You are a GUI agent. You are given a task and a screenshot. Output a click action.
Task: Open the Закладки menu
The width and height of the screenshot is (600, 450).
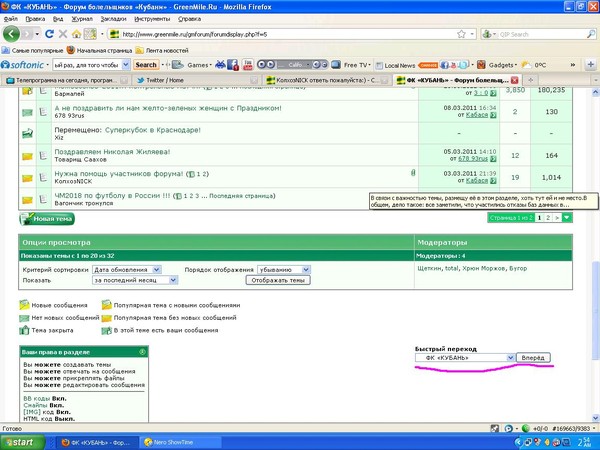click(113, 19)
